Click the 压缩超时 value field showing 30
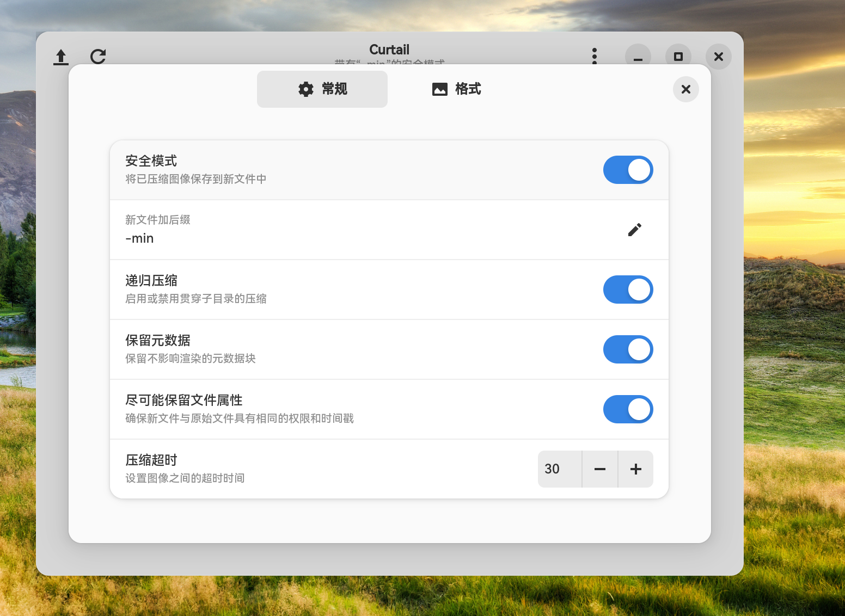 552,469
